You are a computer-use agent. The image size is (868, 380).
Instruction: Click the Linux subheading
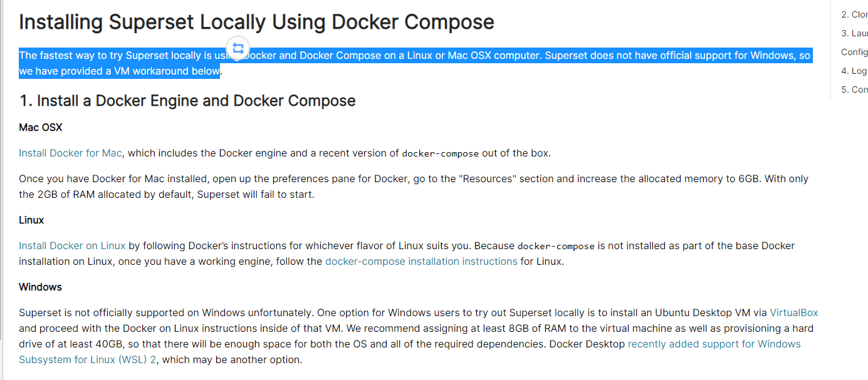point(31,220)
